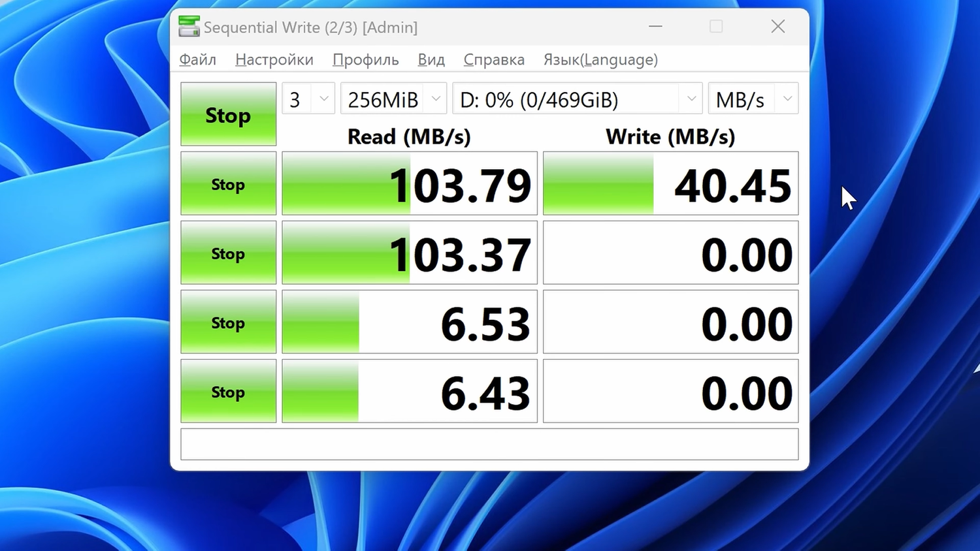Click the read result 6.43
This screenshot has width=980, height=551.
point(410,391)
